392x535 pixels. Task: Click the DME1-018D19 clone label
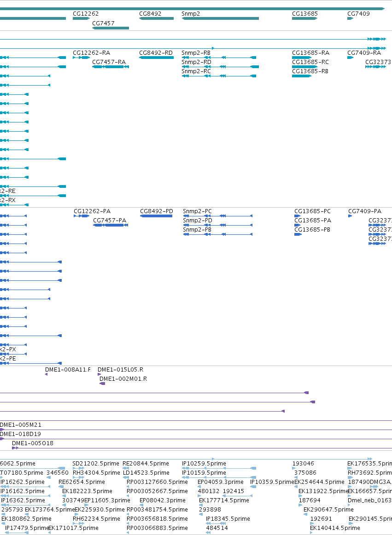pyautogui.click(x=20, y=434)
